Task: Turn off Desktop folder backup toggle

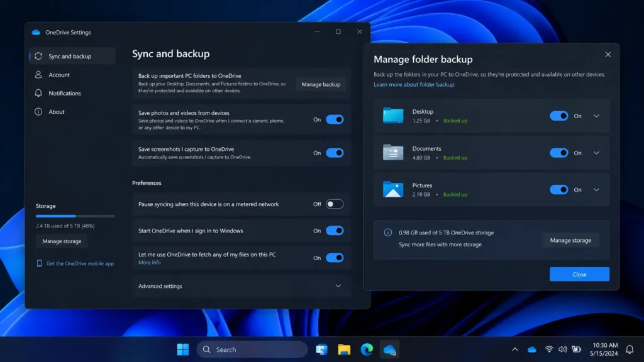Action: click(558, 116)
